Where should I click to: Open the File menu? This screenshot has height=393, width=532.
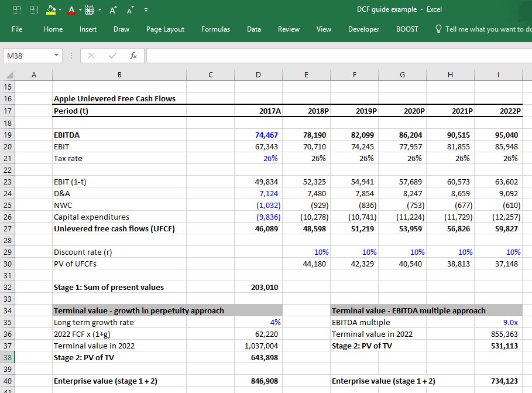[x=17, y=29]
